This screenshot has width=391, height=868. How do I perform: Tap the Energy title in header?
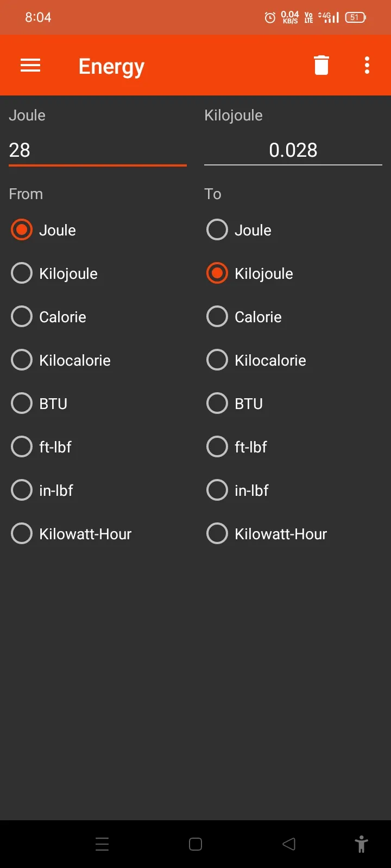[x=111, y=66]
